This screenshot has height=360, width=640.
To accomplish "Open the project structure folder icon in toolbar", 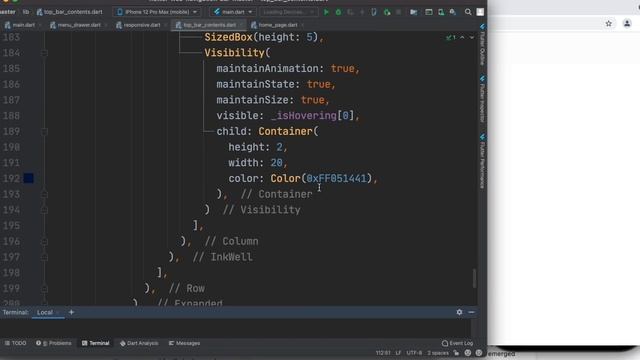I will [413, 12].
